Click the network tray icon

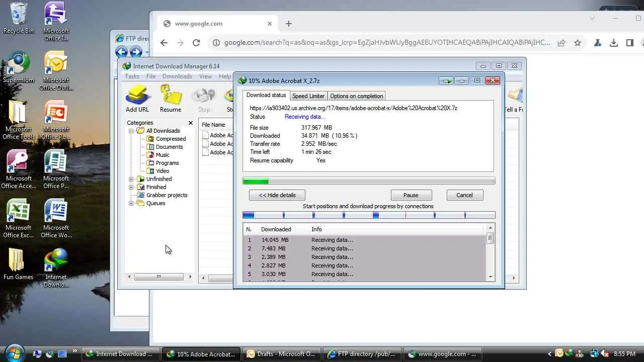[594, 354]
